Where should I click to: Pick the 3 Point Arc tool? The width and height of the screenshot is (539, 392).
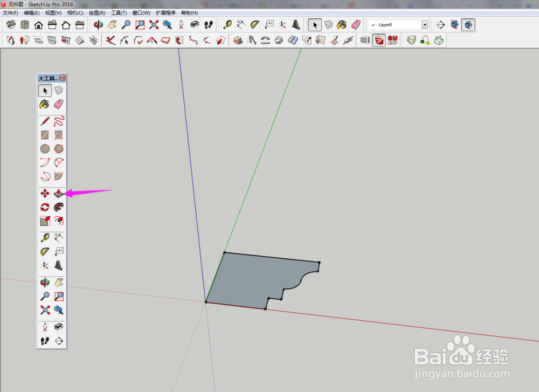click(x=45, y=176)
